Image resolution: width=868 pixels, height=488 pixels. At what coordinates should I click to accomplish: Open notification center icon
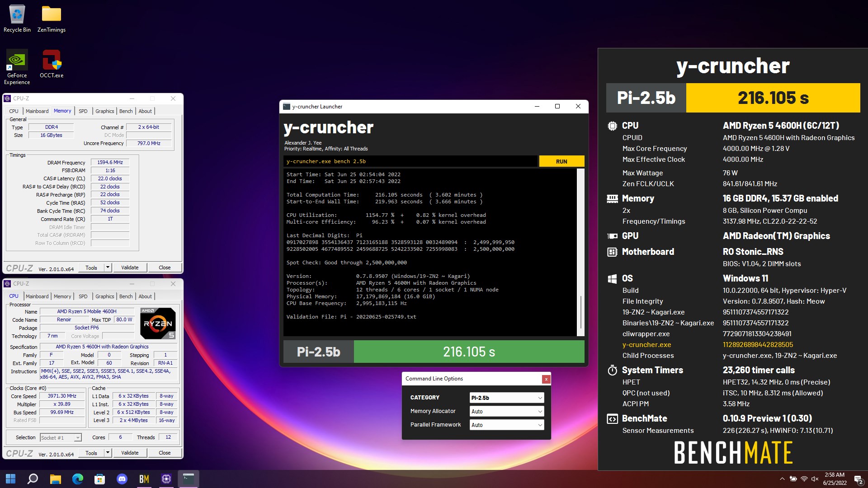click(x=859, y=479)
